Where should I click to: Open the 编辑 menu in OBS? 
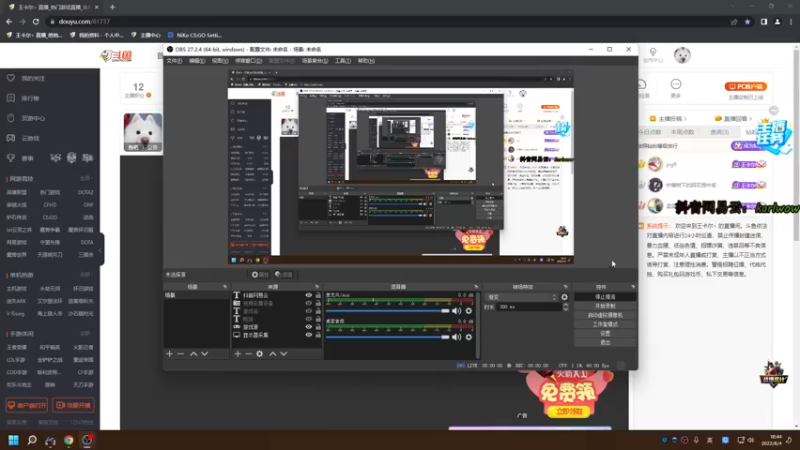[197, 61]
